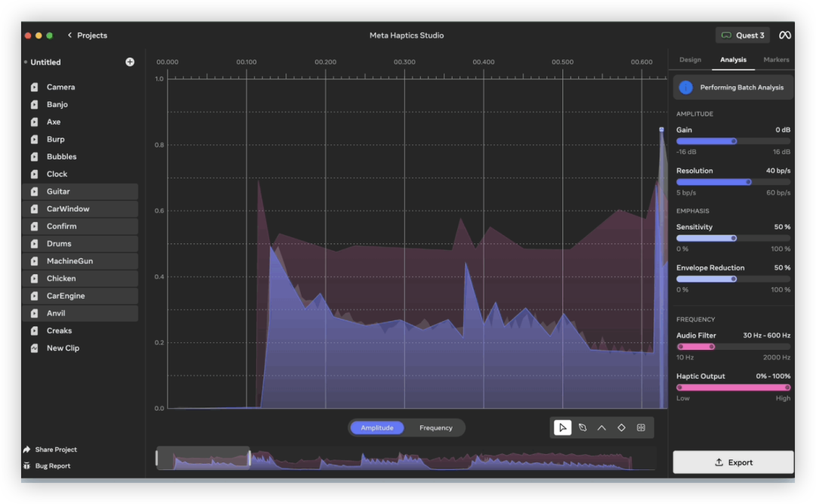The height and width of the screenshot is (504, 816).
Task: Select the Drums clip
Action: click(x=80, y=243)
